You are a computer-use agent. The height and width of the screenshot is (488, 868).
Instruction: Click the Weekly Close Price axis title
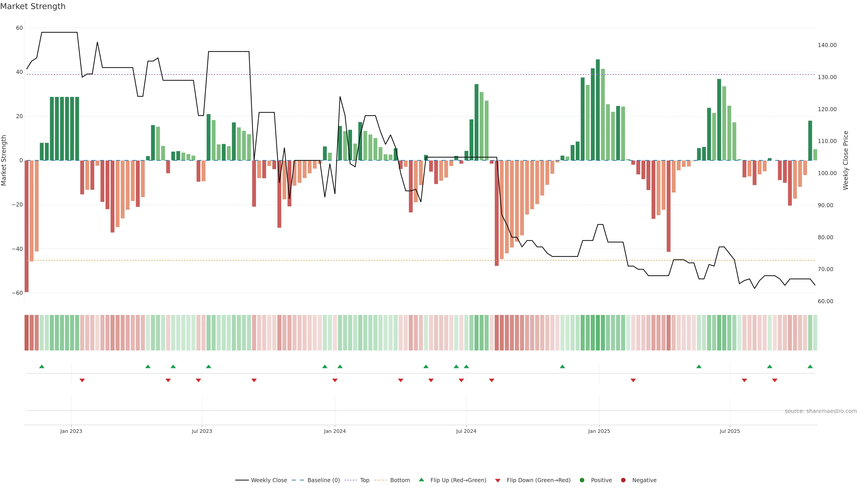coord(845,160)
